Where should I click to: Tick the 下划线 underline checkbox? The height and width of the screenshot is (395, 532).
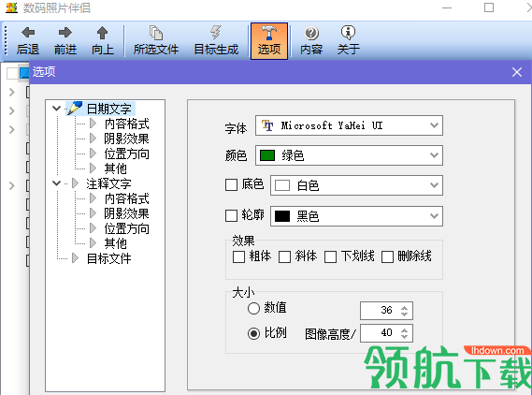(330, 256)
